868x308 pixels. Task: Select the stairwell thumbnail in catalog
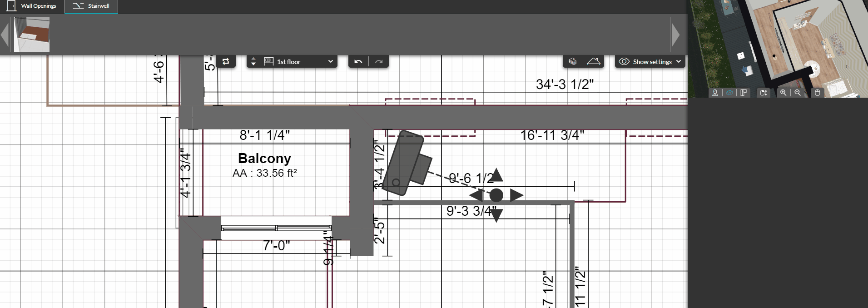32,35
